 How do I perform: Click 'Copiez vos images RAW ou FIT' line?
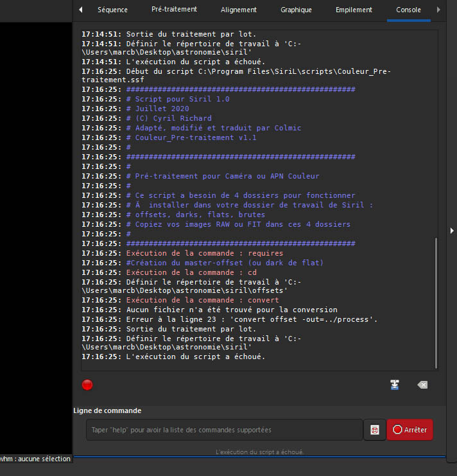pyautogui.click(x=216, y=224)
